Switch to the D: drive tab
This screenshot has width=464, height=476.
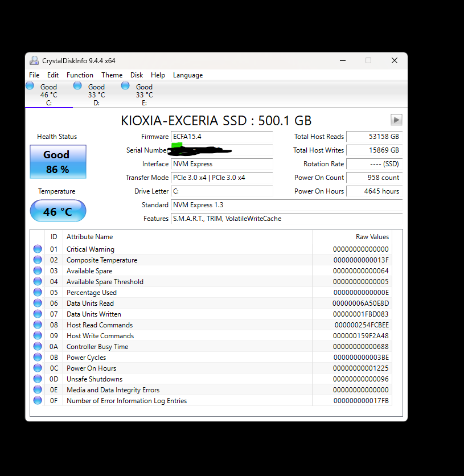(97, 95)
